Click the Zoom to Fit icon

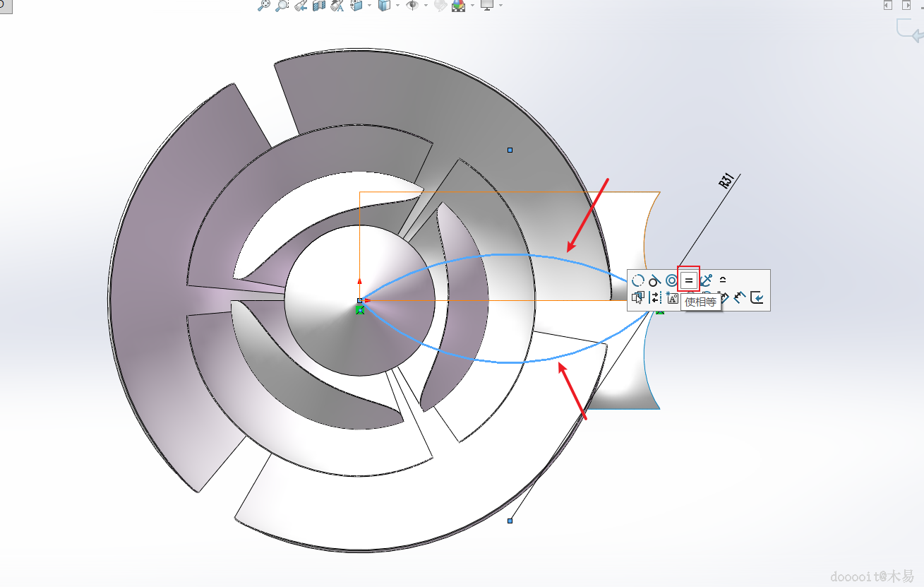pos(263,6)
